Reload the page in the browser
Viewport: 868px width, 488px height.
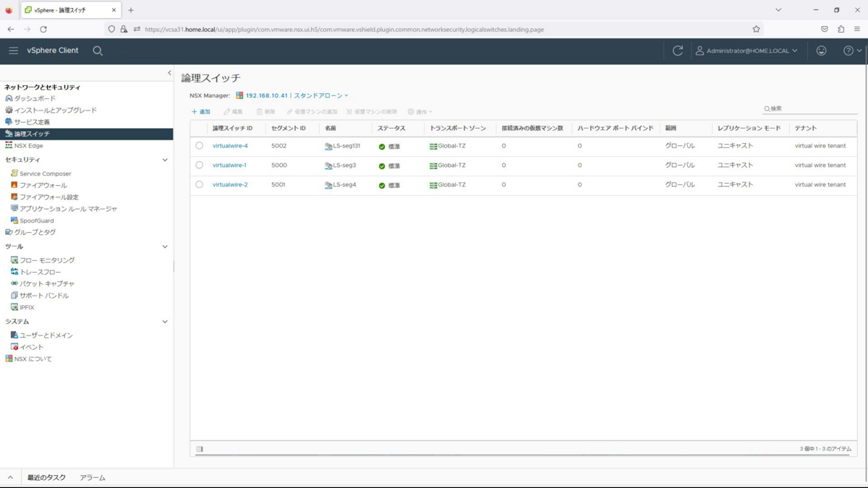pos(43,30)
